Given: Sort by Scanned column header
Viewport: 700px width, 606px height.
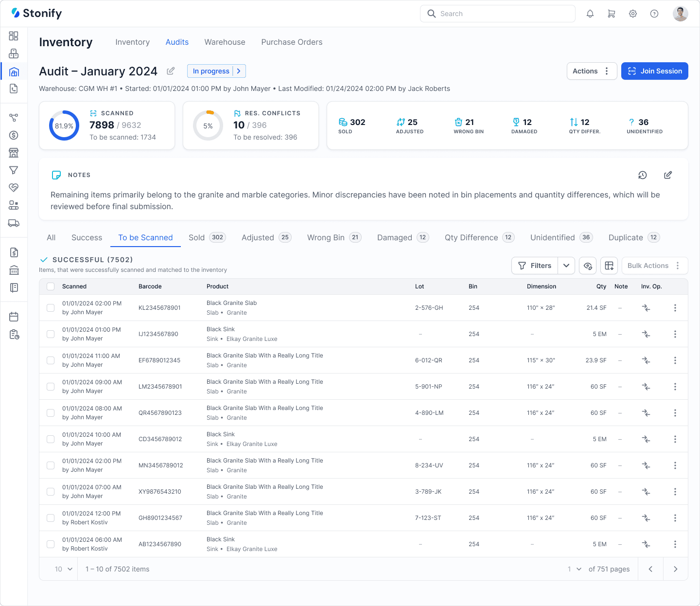Looking at the screenshot, I should 74,286.
